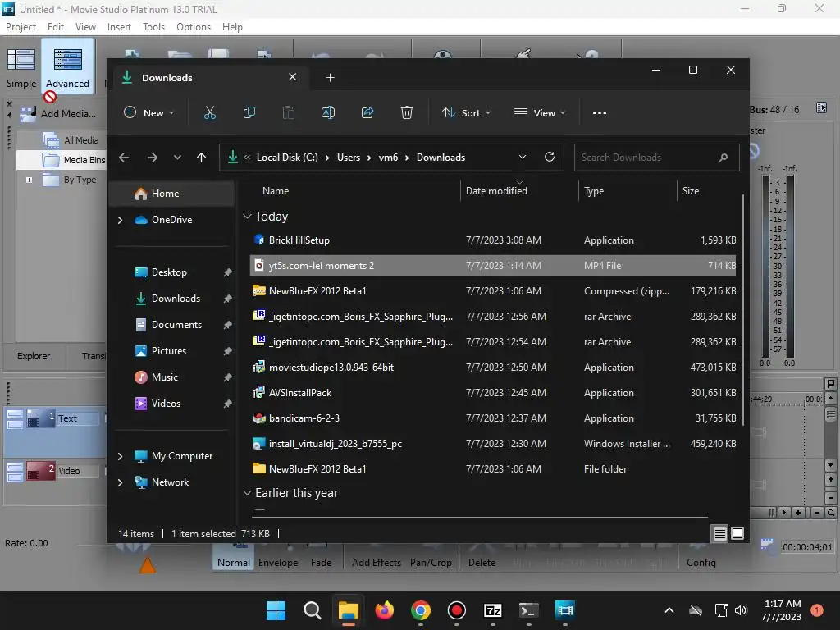Expand OneDrive in navigation pane

120,220
